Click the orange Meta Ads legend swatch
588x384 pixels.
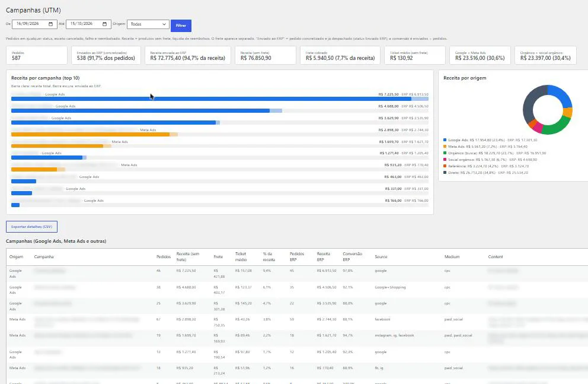coord(445,147)
